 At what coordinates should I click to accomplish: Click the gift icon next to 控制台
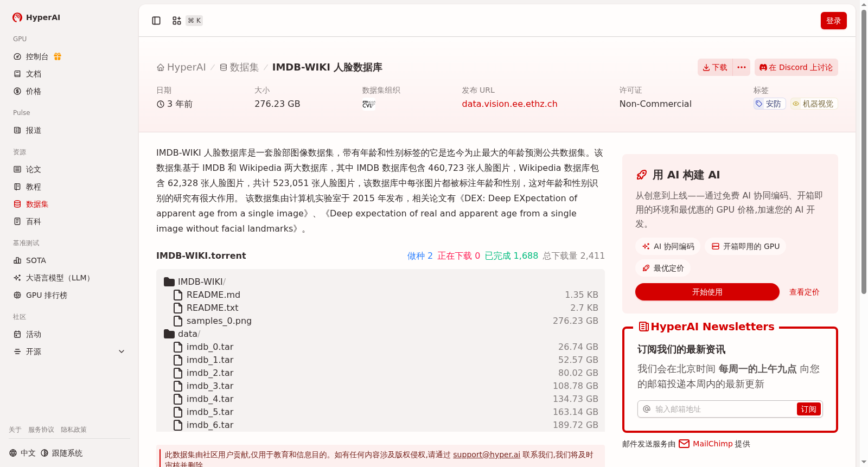click(x=58, y=56)
